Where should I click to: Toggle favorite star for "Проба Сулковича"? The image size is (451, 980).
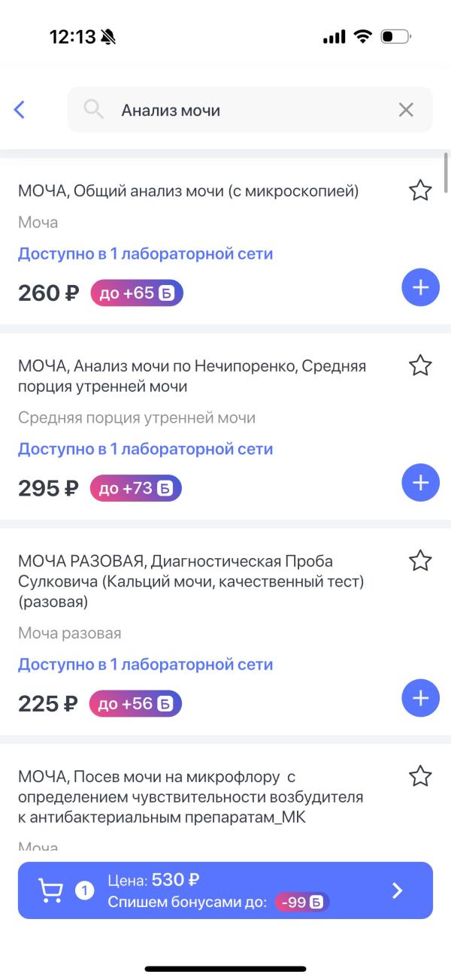pyautogui.click(x=420, y=560)
